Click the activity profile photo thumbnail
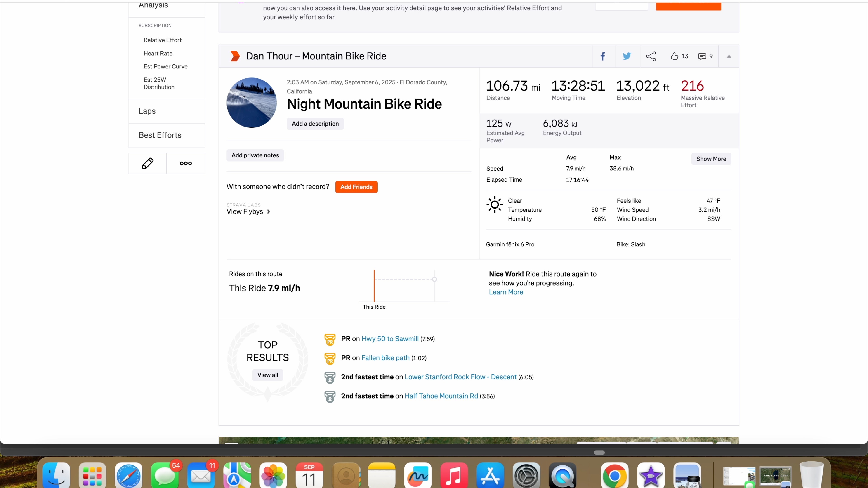The height and width of the screenshot is (488, 868). 251,103
